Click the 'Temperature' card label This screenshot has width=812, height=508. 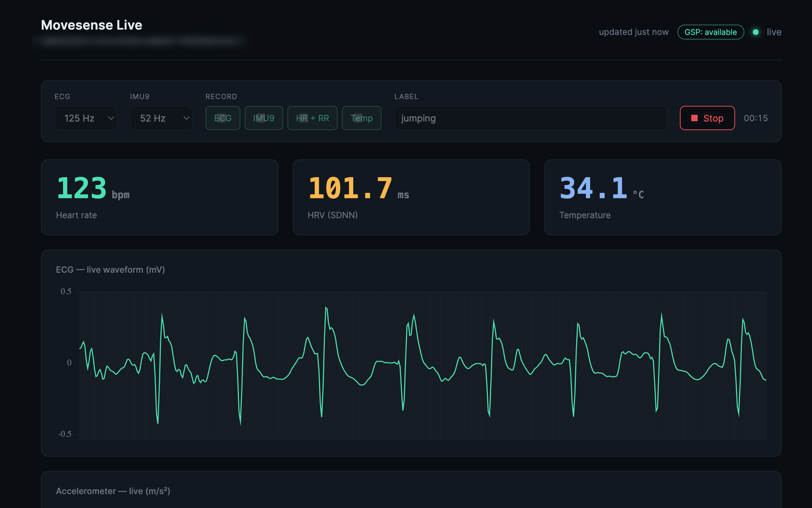tap(585, 215)
